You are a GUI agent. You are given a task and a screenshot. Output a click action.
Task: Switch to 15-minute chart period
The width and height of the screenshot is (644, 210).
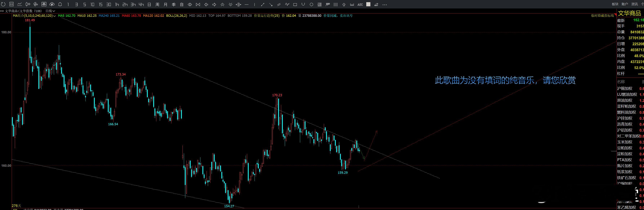pyautogui.click(x=101, y=4)
